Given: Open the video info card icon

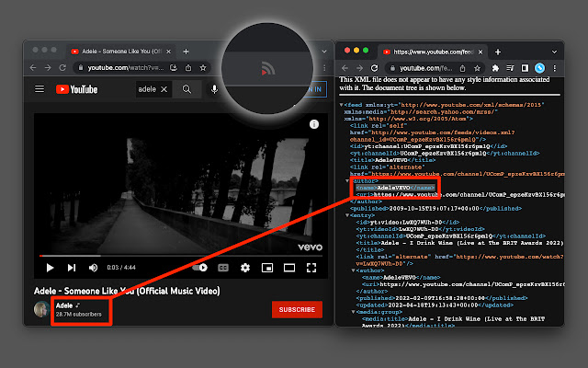Looking at the screenshot, I should tap(314, 124).
